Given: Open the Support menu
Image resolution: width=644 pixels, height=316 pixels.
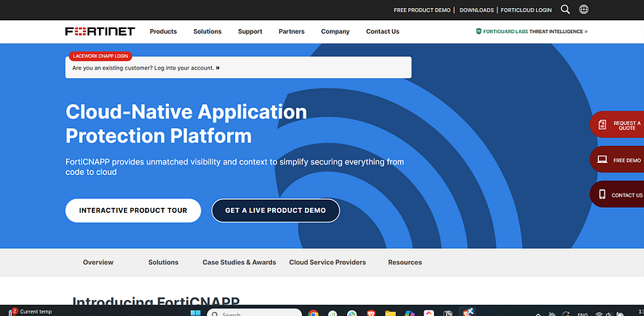Looking at the screenshot, I should (250, 31).
